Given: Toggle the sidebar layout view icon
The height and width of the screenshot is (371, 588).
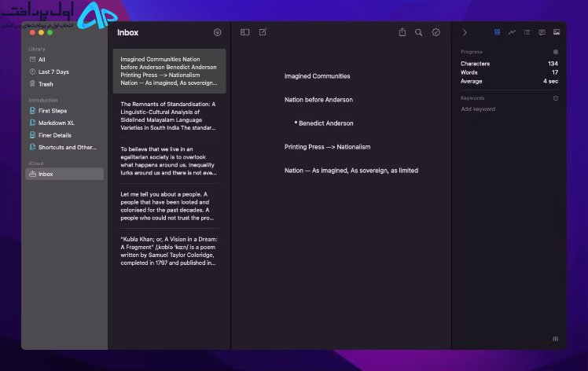Looking at the screenshot, I should tap(245, 32).
